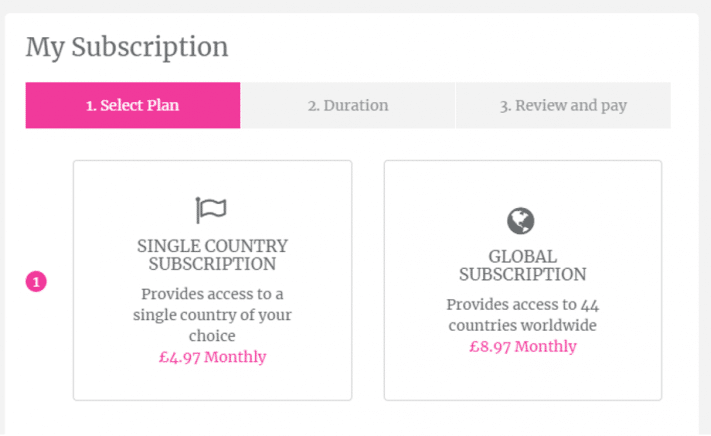Choose the Global Subscription card
The width and height of the screenshot is (711, 436).
523,280
